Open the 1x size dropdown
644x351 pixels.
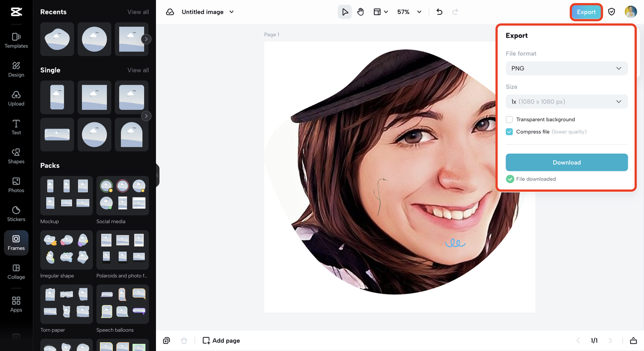[x=567, y=102]
